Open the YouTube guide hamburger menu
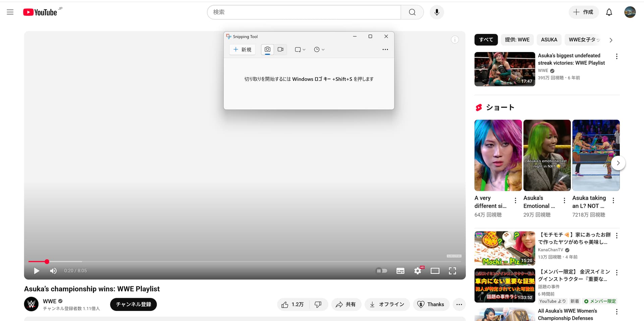This screenshot has height=321, width=644. 10,12
